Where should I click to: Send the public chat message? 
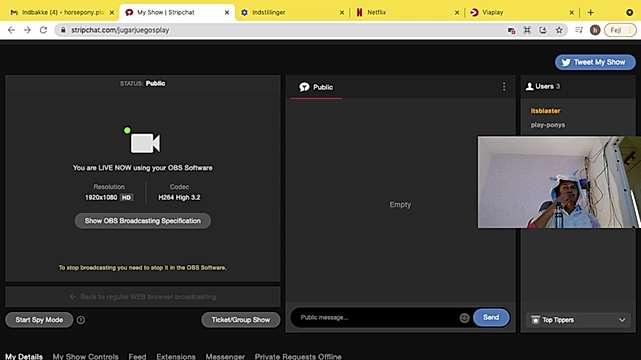[491, 317]
